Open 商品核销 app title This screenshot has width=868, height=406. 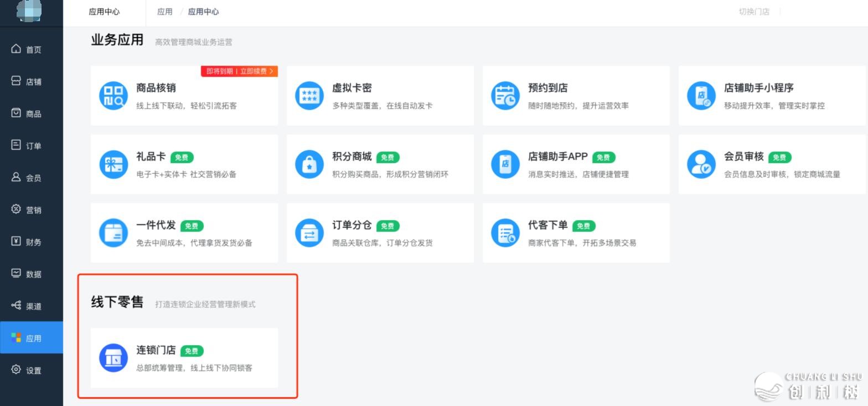tap(156, 88)
